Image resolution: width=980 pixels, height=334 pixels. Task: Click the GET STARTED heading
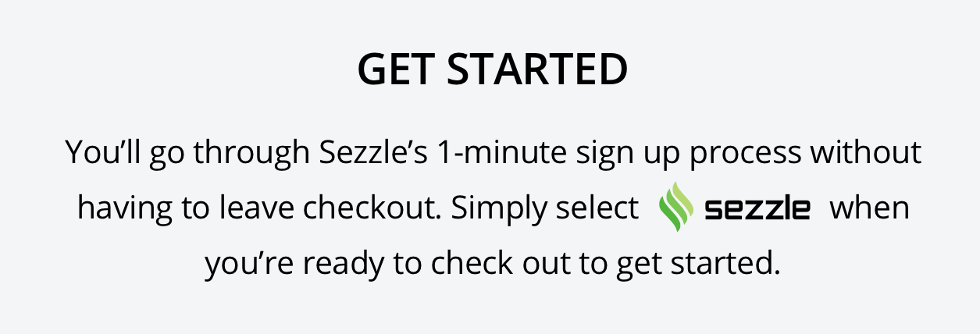pos(493,70)
